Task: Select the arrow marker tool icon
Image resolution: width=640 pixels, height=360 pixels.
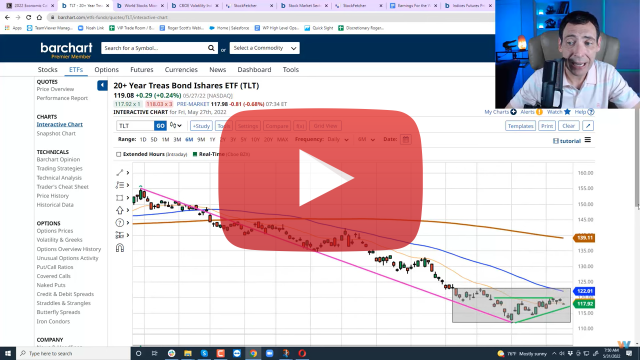Action: (x=120, y=210)
